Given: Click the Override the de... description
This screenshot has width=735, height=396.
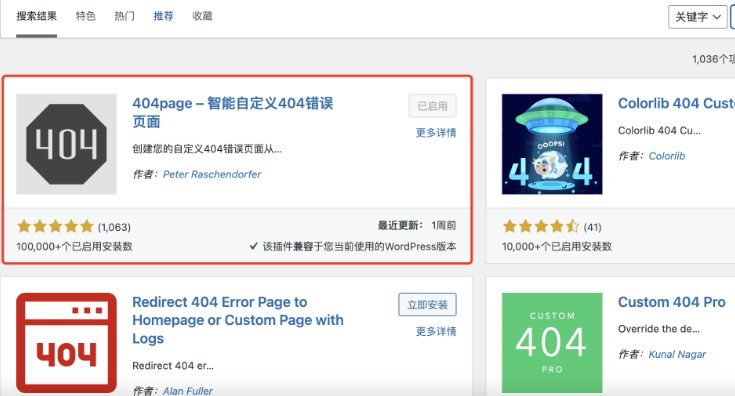Looking at the screenshot, I should coord(659,329).
